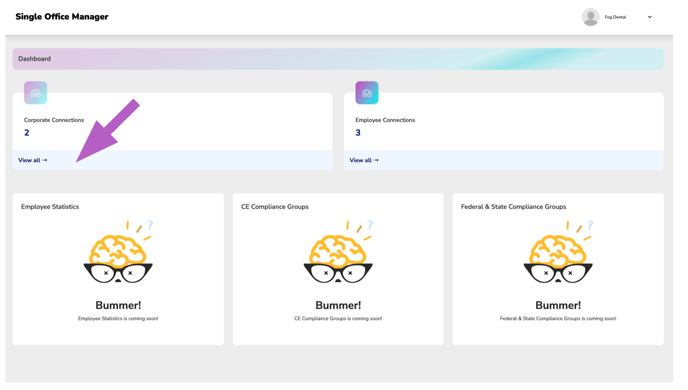Click View all under Employee Connections

click(x=364, y=160)
